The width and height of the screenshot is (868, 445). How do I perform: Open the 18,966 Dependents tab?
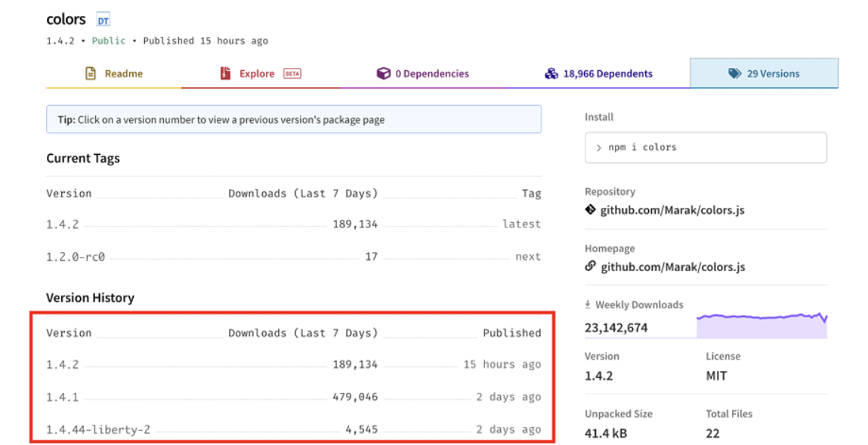click(598, 73)
